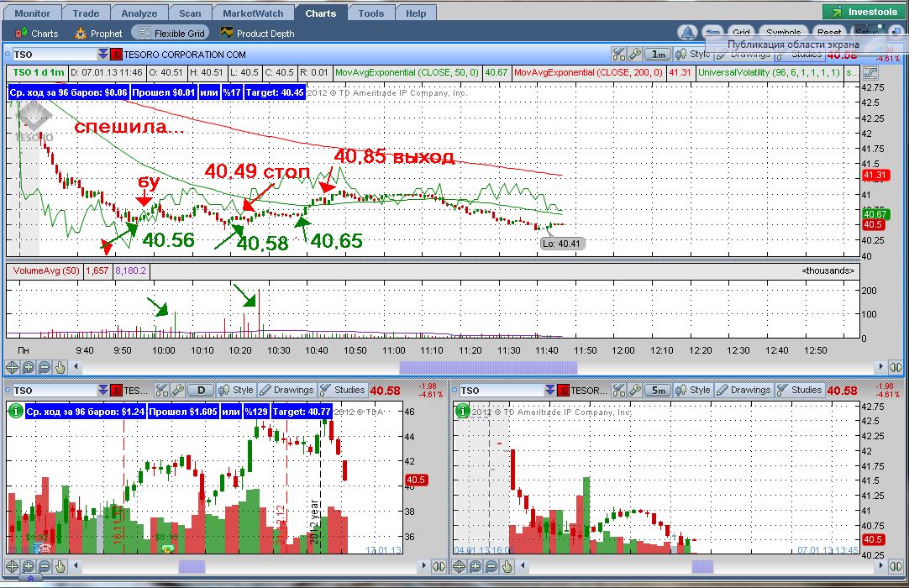Image resolution: width=909 pixels, height=588 pixels.
Task: Click the Grid button
Action: pyautogui.click(x=742, y=33)
